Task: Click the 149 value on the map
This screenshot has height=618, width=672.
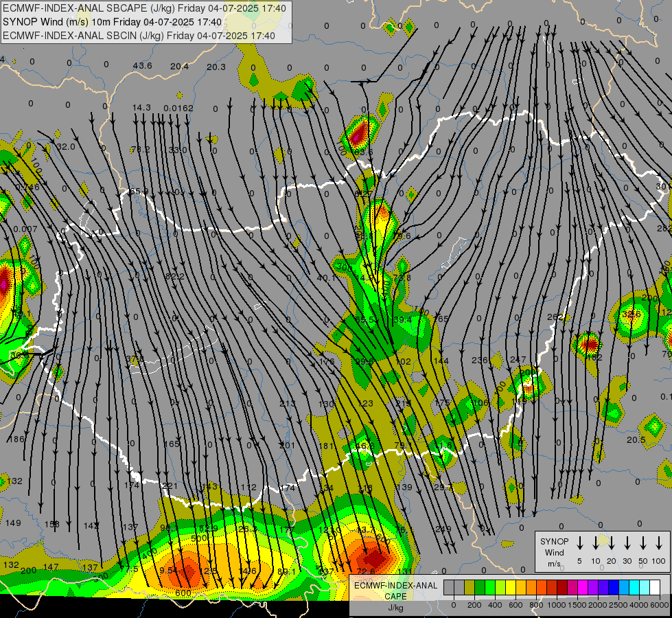Action: [x=13, y=523]
